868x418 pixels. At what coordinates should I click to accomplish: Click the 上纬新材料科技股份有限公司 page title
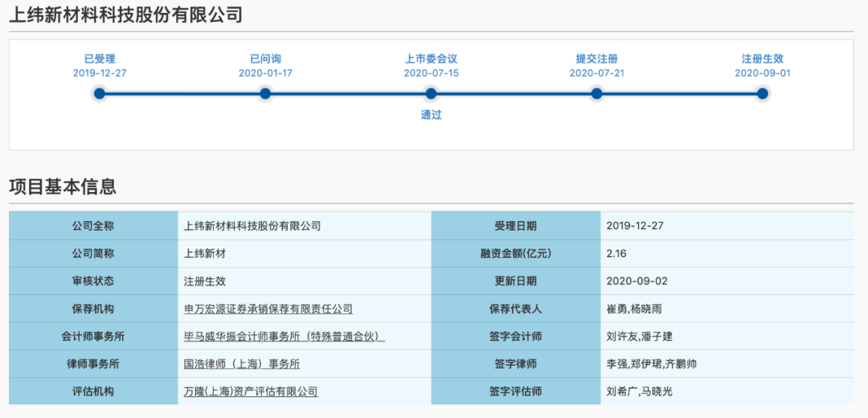click(x=125, y=14)
